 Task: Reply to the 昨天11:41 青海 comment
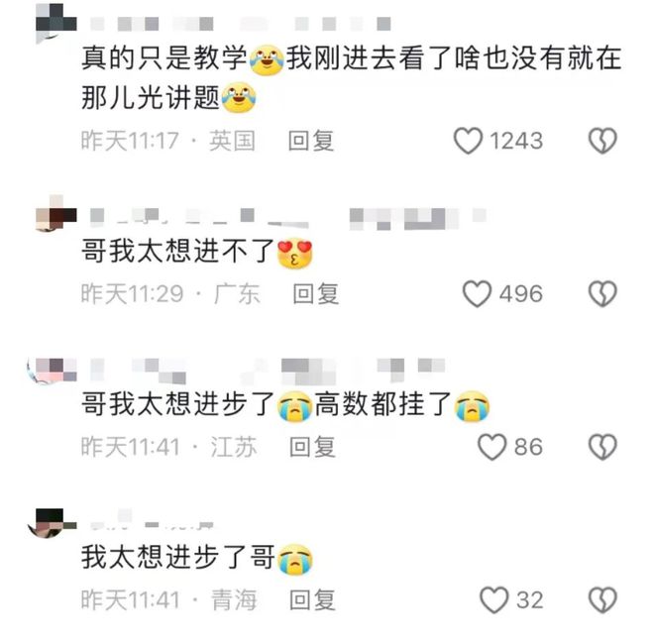point(312,599)
